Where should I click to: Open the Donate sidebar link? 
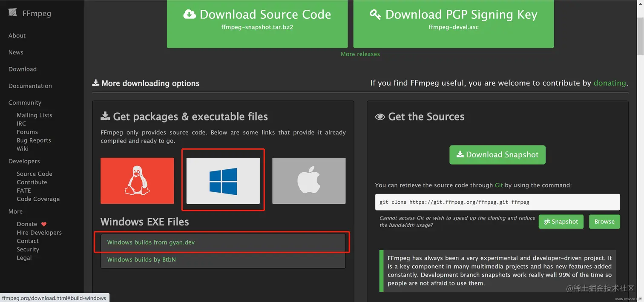[x=27, y=224]
